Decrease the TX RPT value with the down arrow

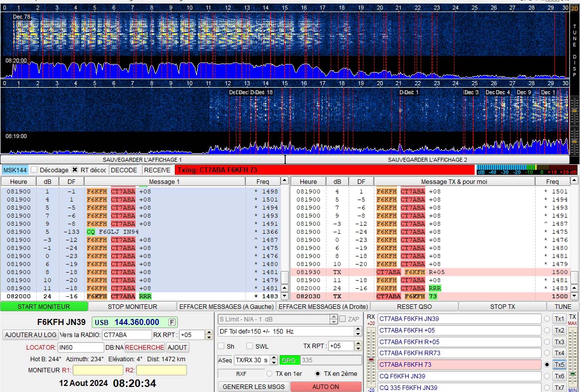[358, 349]
